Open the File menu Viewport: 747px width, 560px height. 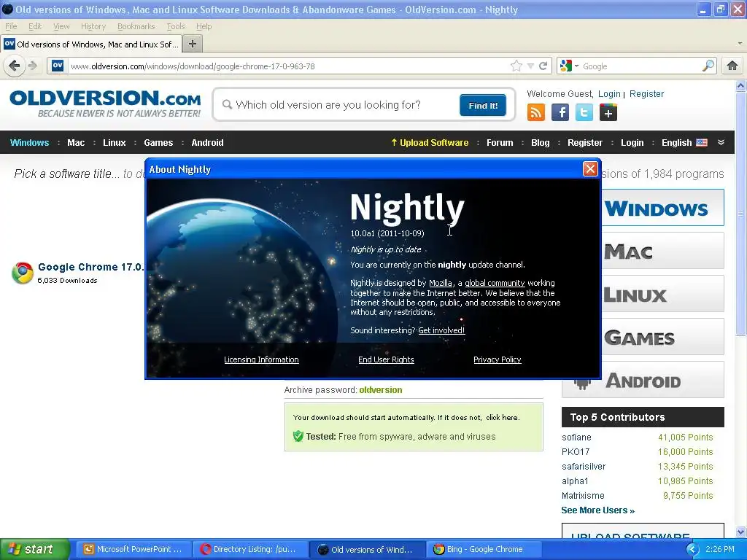(11, 26)
